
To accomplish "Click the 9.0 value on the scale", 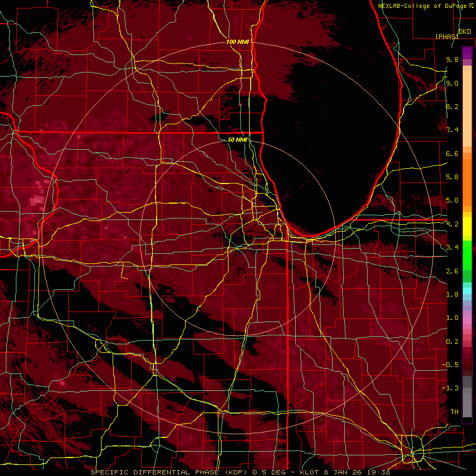I will 452,83.
